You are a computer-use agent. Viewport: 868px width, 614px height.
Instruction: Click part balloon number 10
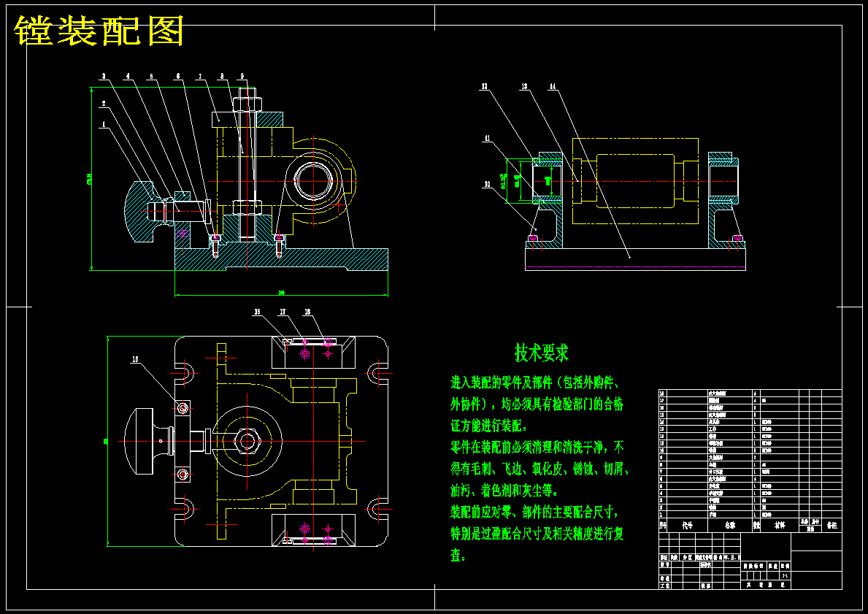487,185
